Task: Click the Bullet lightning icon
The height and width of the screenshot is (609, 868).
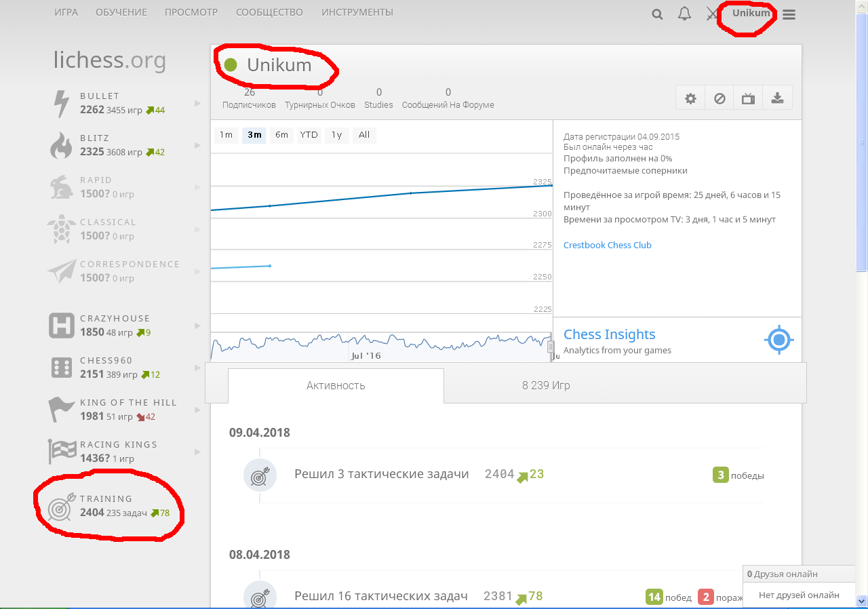Action: [62, 104]
